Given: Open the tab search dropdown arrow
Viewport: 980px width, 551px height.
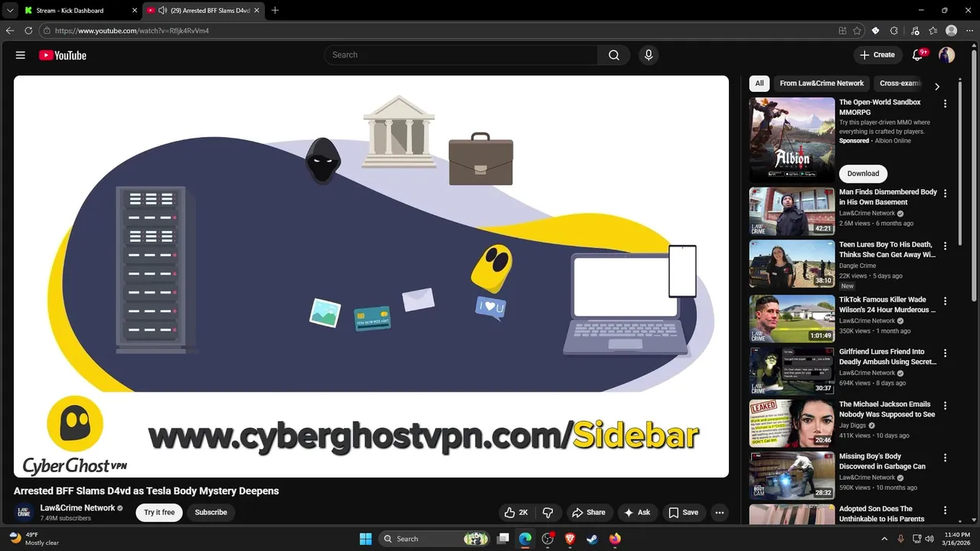Looking at the screenshot, I should point(10,11).
